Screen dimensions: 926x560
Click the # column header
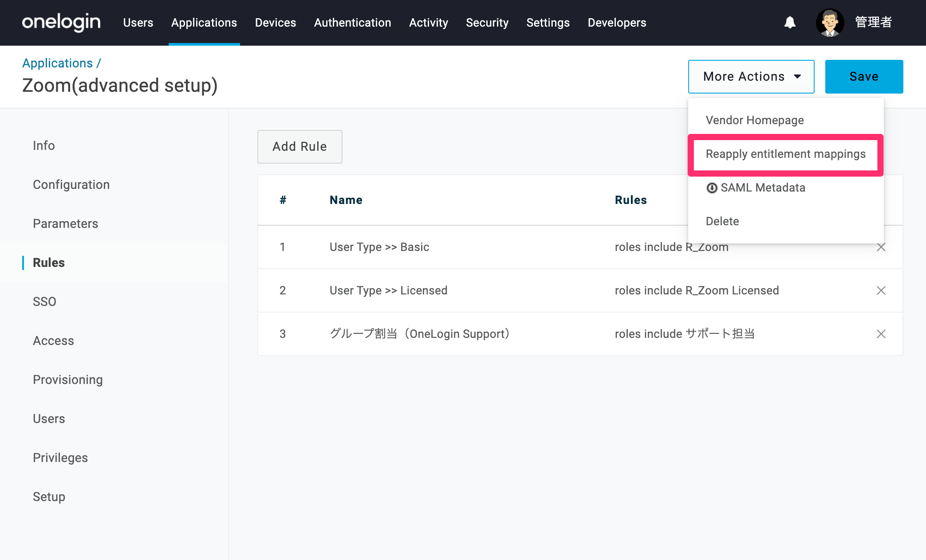point(283,200)
